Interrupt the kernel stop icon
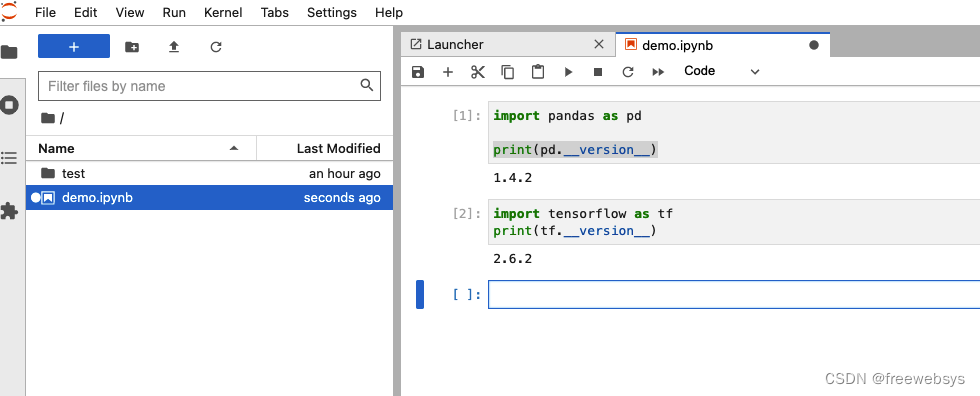This screenshot has height=396, width=980. pyautogui.click(x=598, y=72)
